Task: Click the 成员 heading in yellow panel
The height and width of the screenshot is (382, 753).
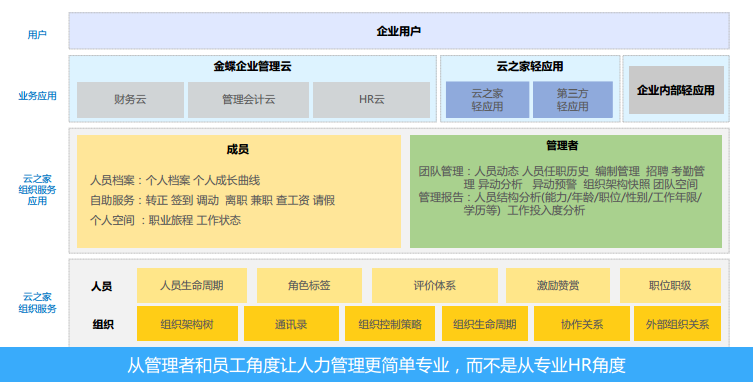Action: point(238,149)
